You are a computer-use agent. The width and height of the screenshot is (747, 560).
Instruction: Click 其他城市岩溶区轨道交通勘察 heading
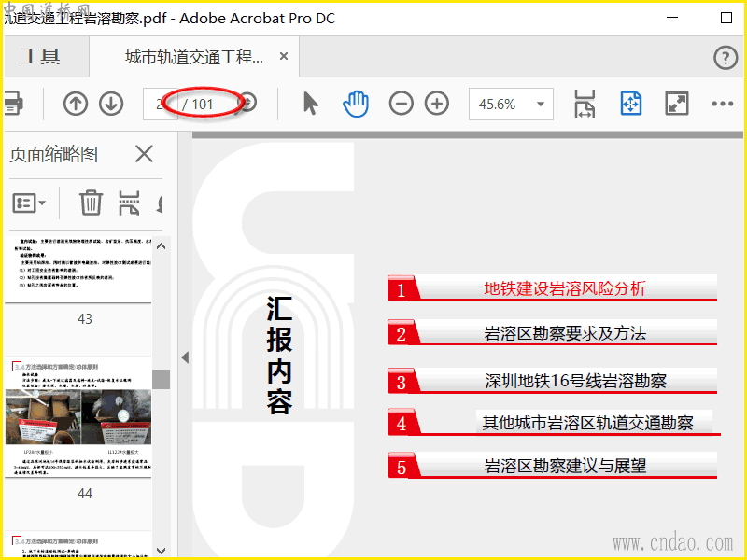(587, 423)
